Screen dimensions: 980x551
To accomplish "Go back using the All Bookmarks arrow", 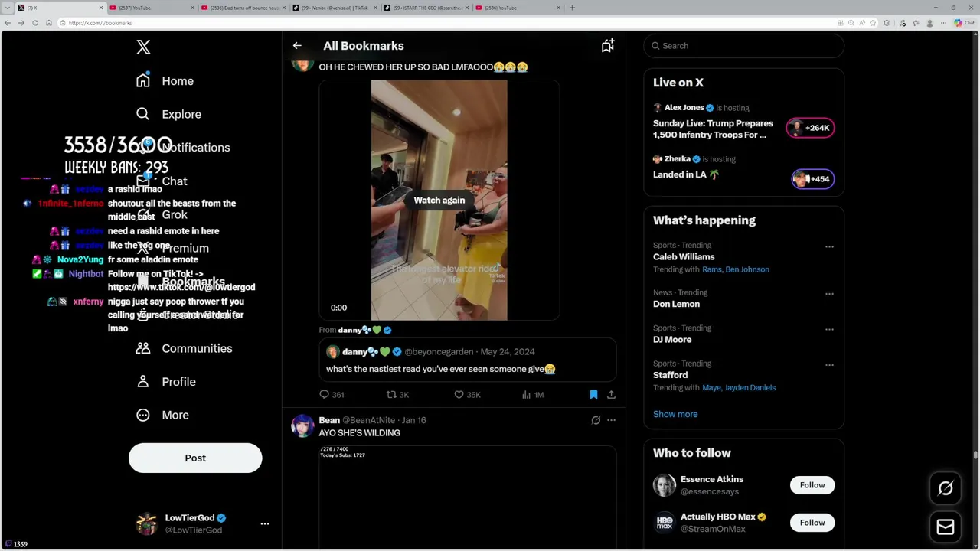I will pyautogui.click(x=297, y=46).
